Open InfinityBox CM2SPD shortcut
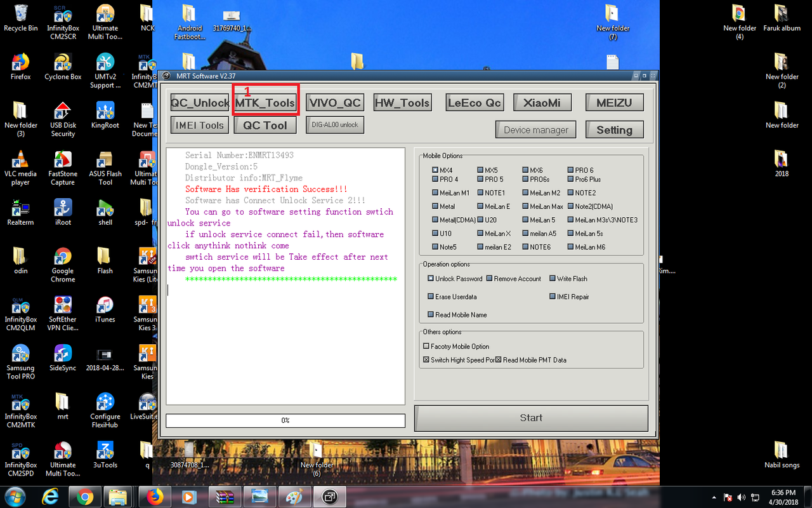The width and height of the screenshot is (812, 508). click(20, 459)
